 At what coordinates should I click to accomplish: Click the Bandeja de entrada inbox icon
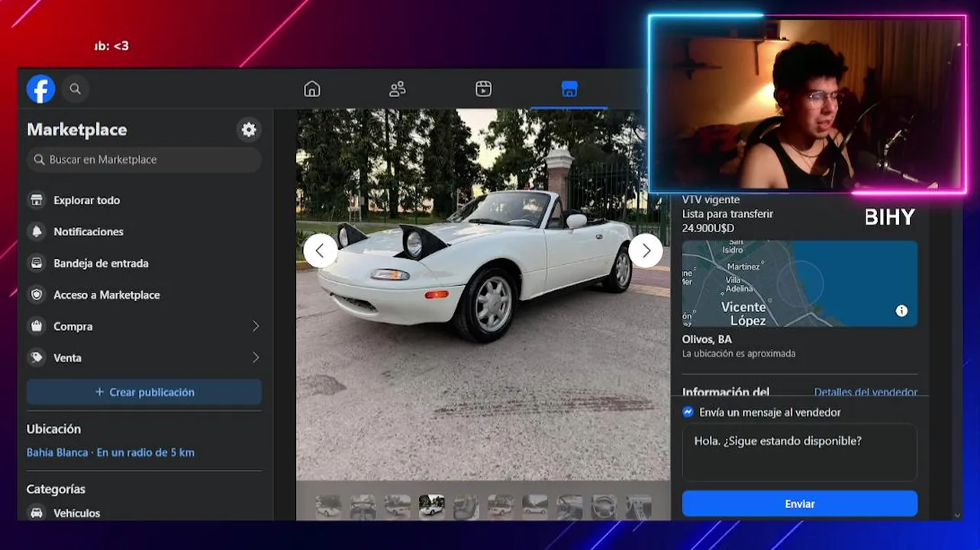36,263
